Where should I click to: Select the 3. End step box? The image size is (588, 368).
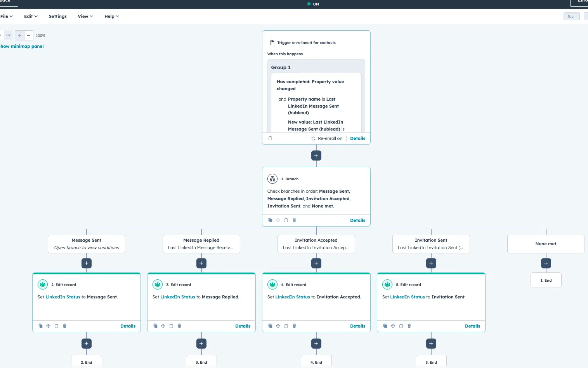[x=201, y=362]
